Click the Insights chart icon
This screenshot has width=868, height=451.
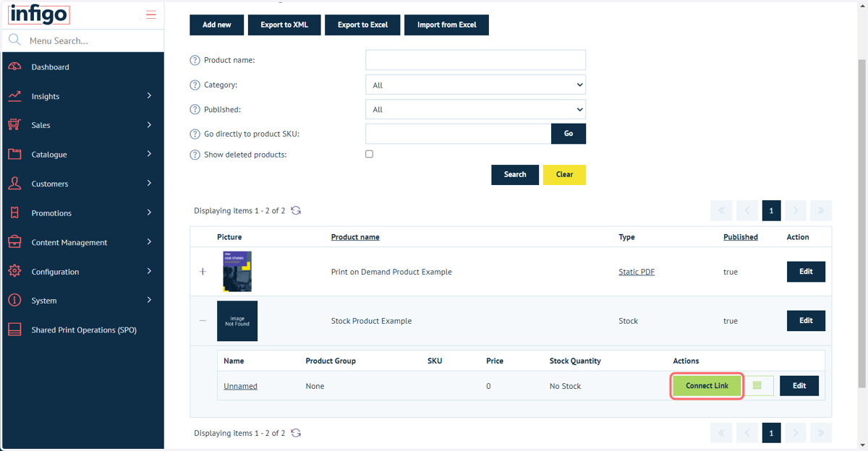point(14,96)
